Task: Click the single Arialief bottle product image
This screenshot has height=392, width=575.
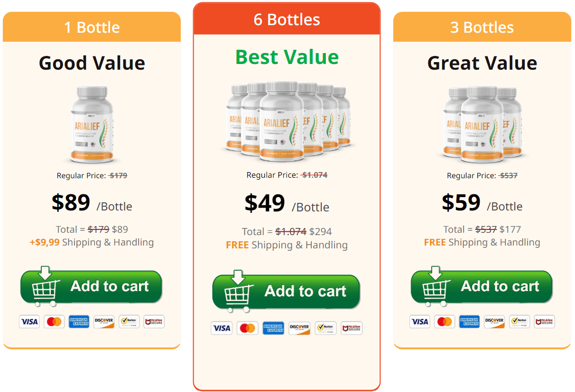Action: click(92, 123)
